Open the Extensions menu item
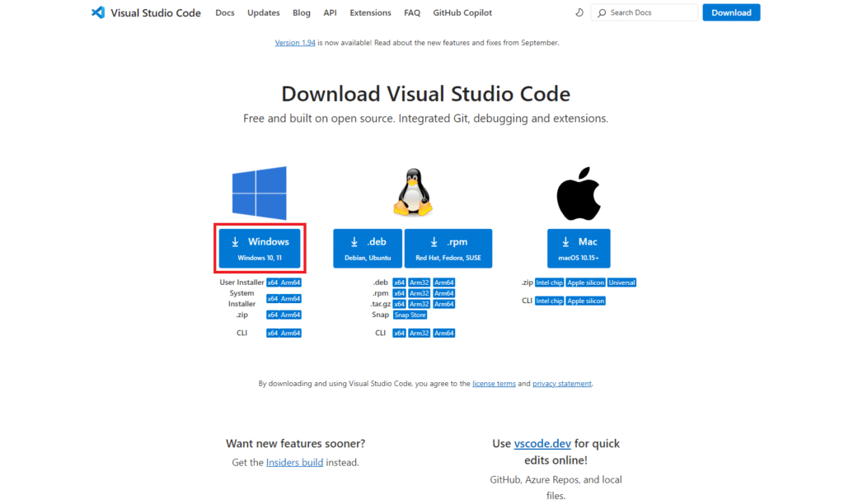This screenshot has width=844, height=504. [370, 13]
